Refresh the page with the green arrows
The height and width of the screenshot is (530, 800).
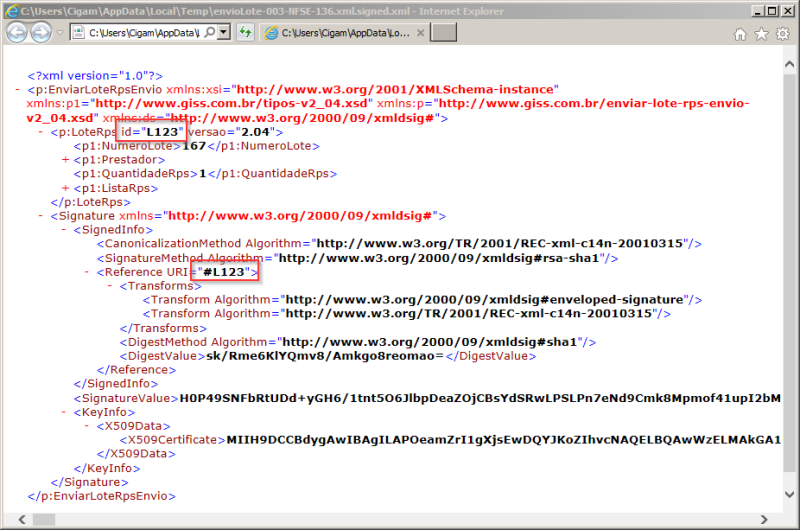tap(245, 33)
